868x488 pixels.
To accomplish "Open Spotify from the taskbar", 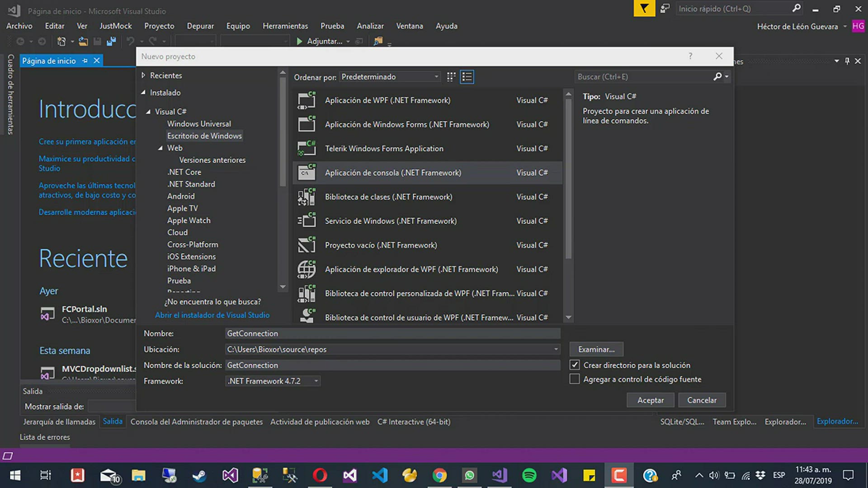I will [529, 475].
